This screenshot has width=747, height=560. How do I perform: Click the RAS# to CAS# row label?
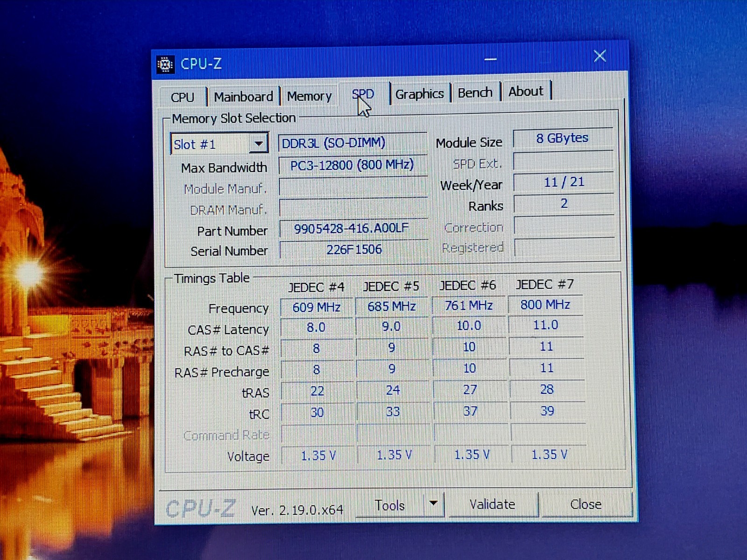pos(226,351)
